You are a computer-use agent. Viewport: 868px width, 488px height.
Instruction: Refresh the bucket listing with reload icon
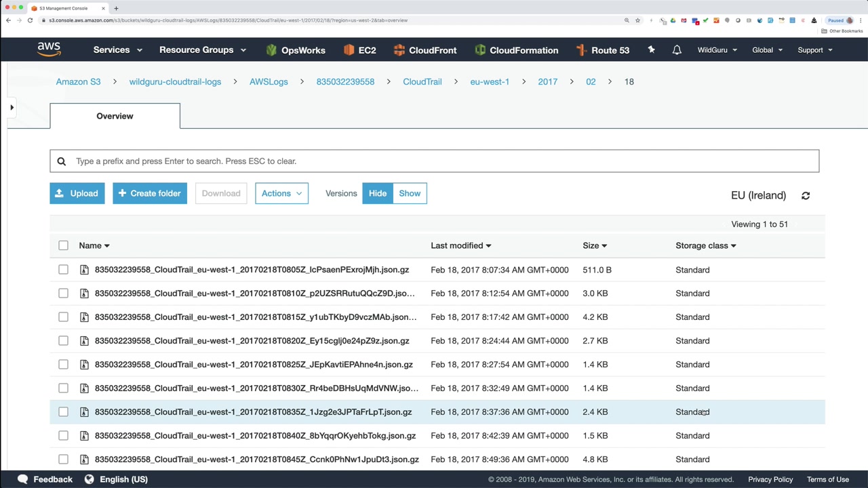(806, 196)
